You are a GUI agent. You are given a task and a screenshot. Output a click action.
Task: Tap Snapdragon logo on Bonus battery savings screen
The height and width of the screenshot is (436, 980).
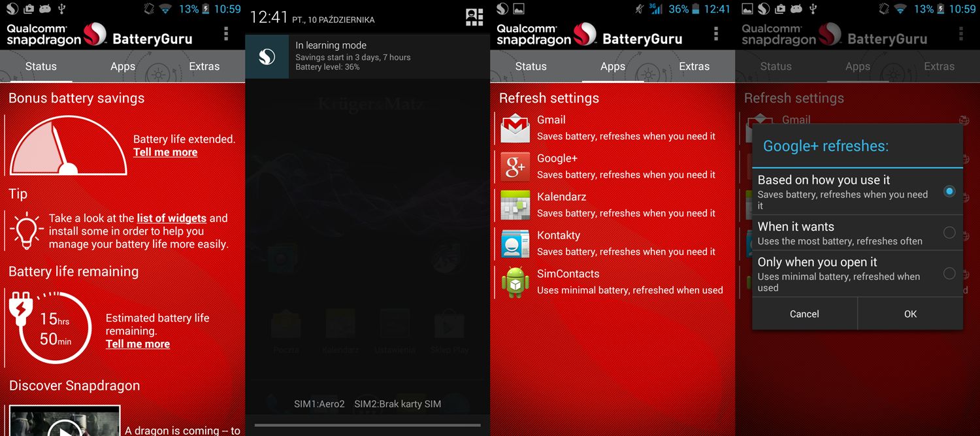tap(93, 35)
